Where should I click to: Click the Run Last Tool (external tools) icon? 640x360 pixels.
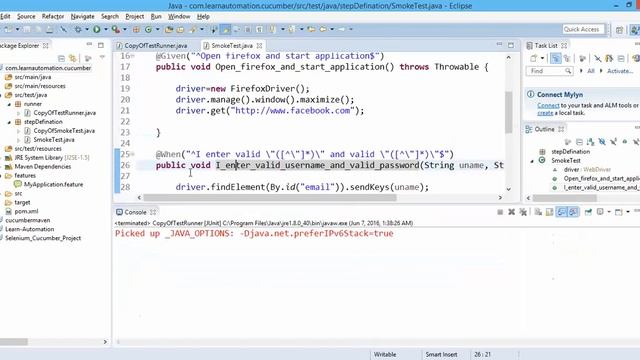[116, 29]
